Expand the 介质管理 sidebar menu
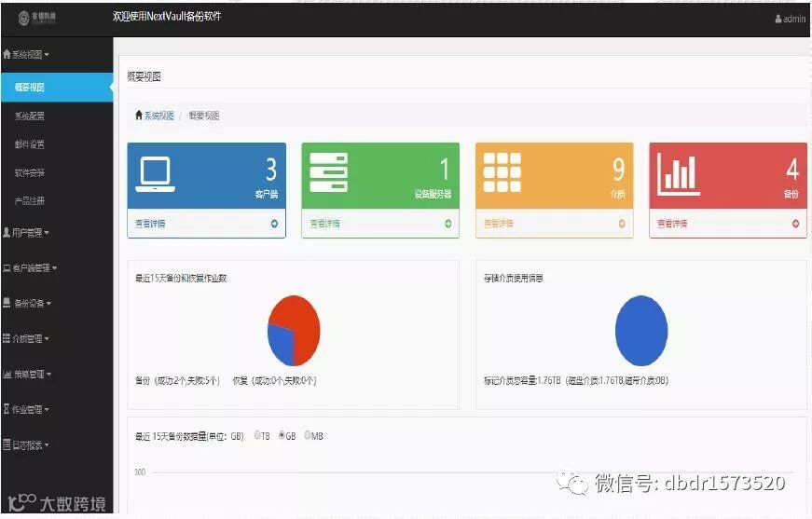 (26, 339)
